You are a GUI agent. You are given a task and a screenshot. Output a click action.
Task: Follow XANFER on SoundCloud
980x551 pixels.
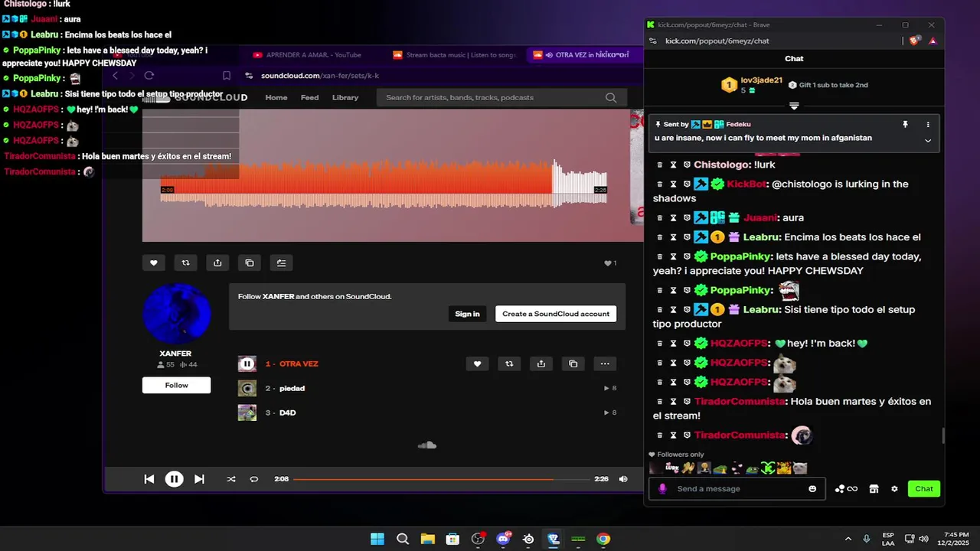click(176, 385)
